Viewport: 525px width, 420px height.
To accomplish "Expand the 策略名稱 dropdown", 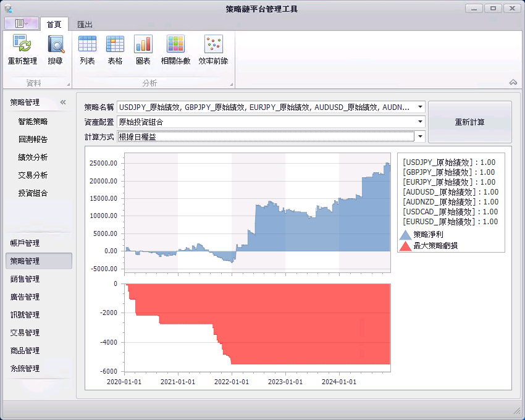I will [420, 107].
